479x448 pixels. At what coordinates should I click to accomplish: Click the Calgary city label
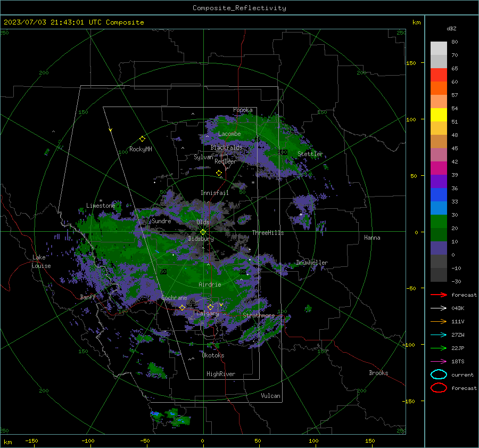208,313
